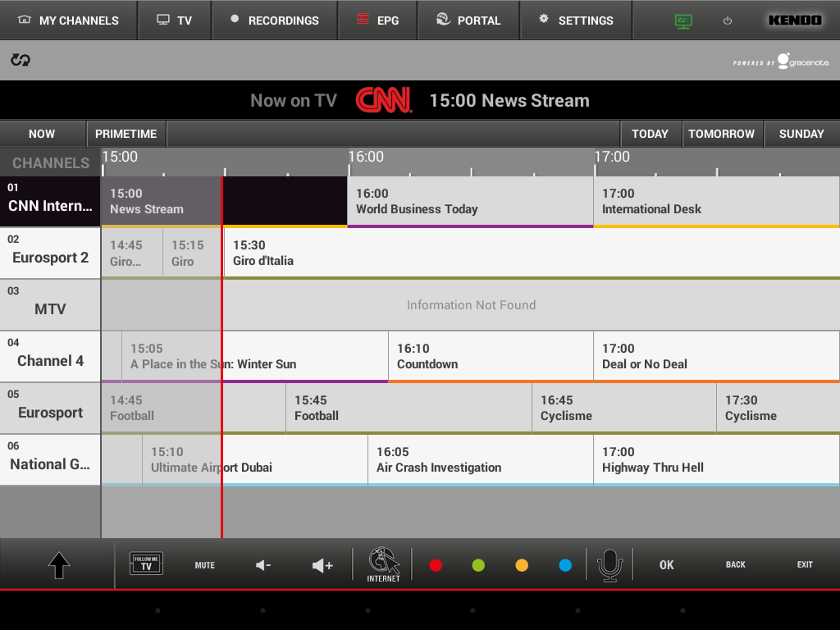The height and width of the screenshot is (630, 840).
Task: Mute the audio
Action: pos(204,565)
